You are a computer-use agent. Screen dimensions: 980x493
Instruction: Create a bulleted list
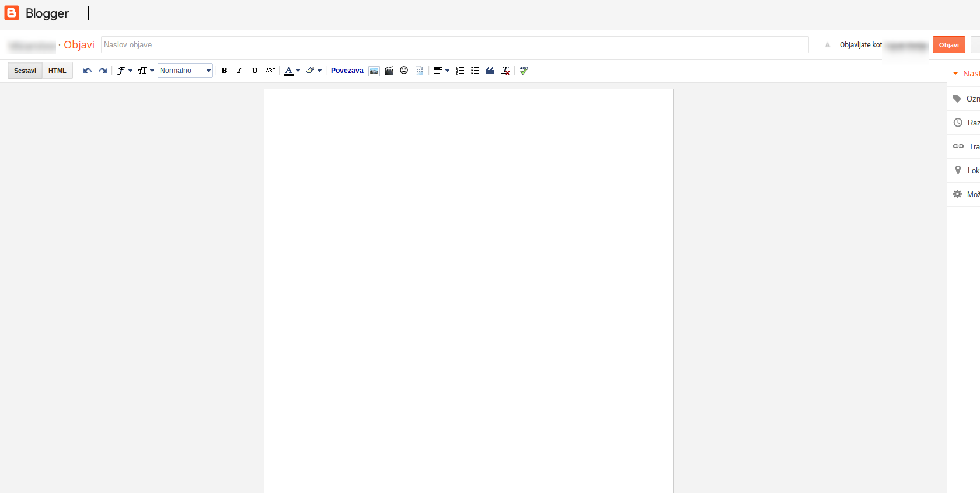[475, 71]
